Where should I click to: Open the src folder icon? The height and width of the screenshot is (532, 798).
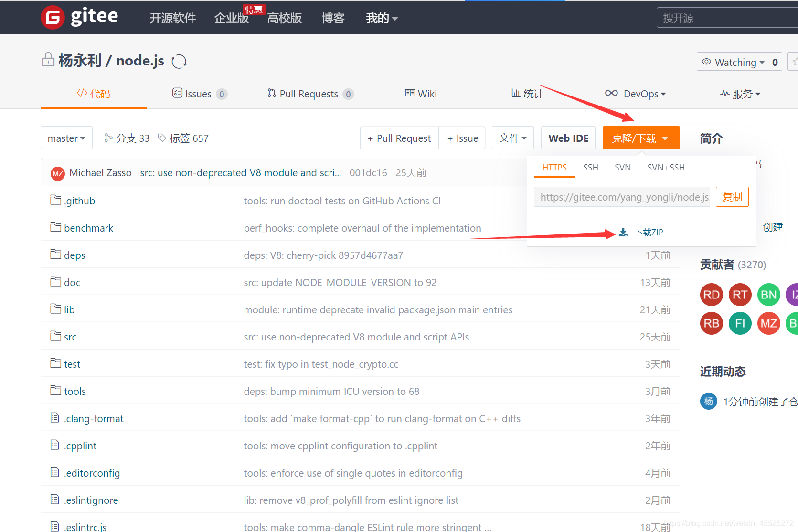pyautogui.click(x=56, y=336)
